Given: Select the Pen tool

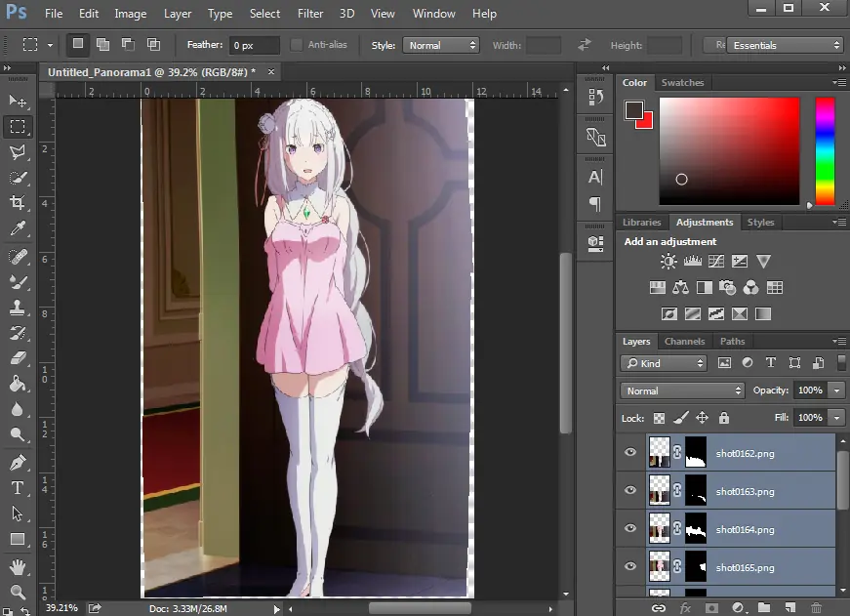Looking at the screenshot, I should tap(18, 463).
